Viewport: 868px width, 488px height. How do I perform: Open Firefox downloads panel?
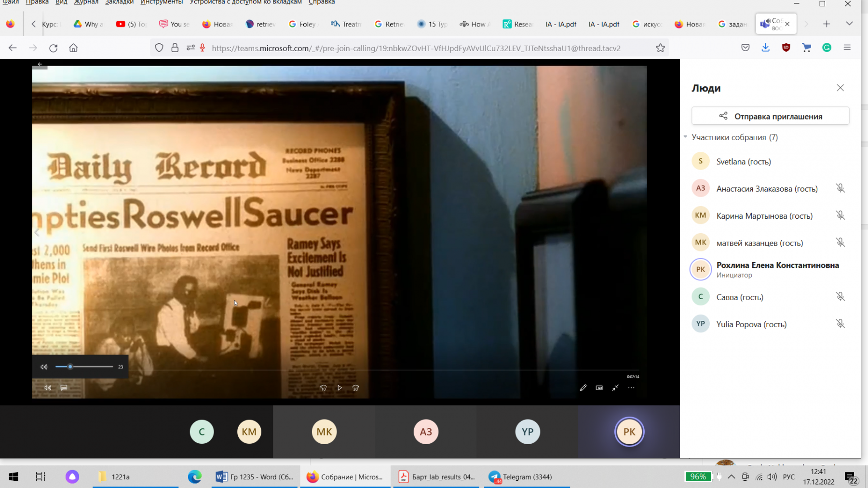[x=766, y=47]
